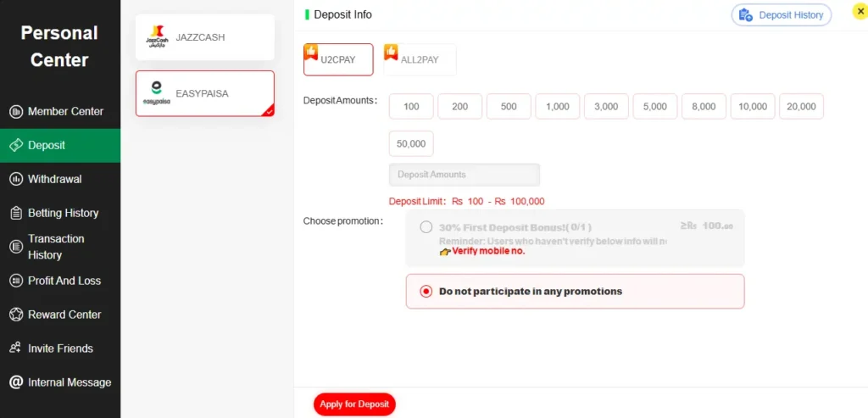Click the Personal Center title

59,47
